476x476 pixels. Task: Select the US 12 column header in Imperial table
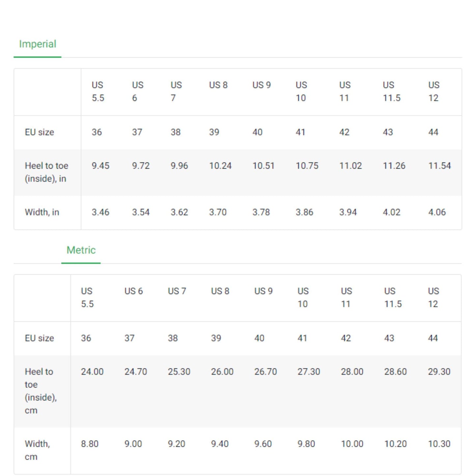[434, 91]
